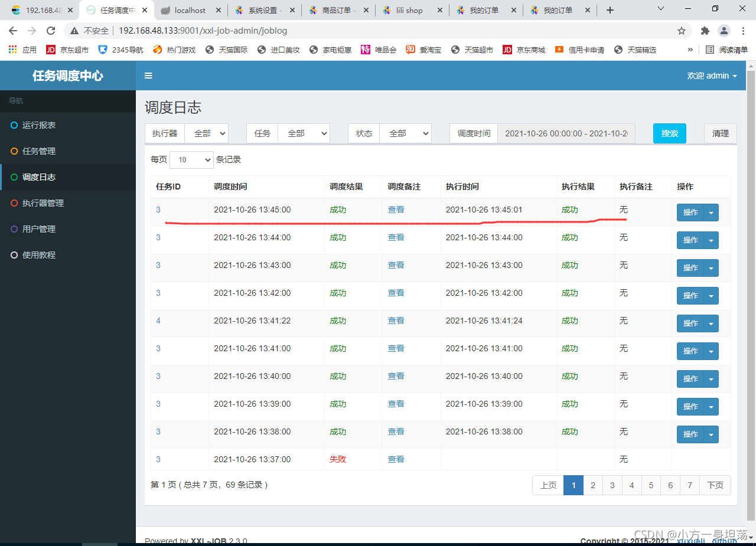756x546 pixels.
Task: Open a new browser tab with plus
Action: pyautogui.click(x=610, y=10)
